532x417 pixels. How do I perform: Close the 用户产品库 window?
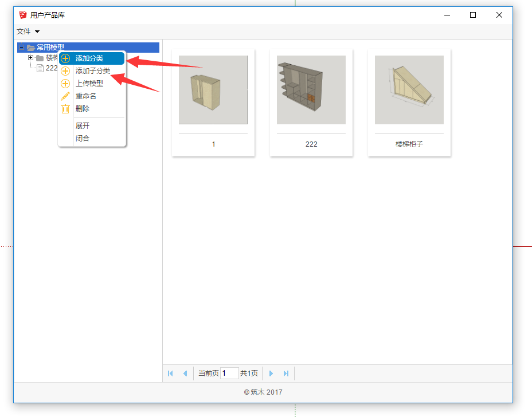[499, 15]
